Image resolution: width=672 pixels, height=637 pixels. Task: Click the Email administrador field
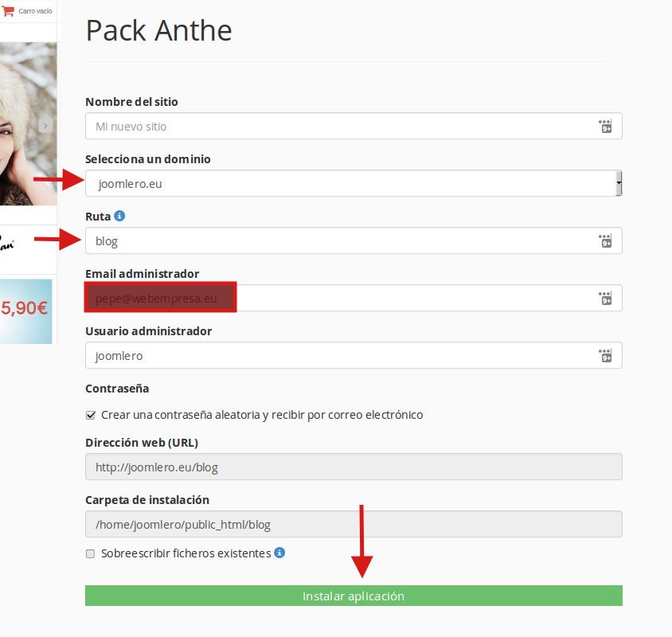[x=354, y=298]
